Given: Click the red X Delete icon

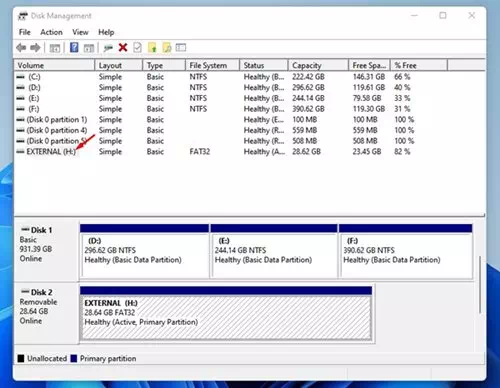Looking at the screenshot, I should pyautogui.click(x=123, y=47).
